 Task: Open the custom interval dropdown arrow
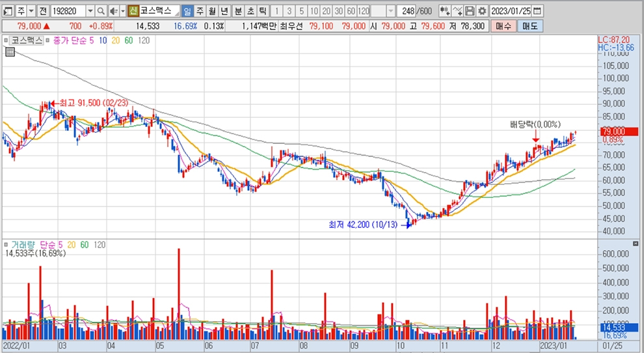pos(390,10)
